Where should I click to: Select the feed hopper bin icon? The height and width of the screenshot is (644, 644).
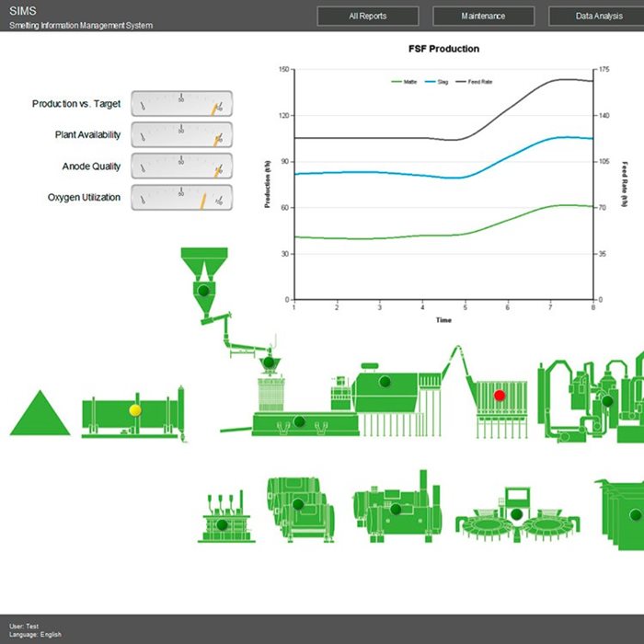[204, 282]
